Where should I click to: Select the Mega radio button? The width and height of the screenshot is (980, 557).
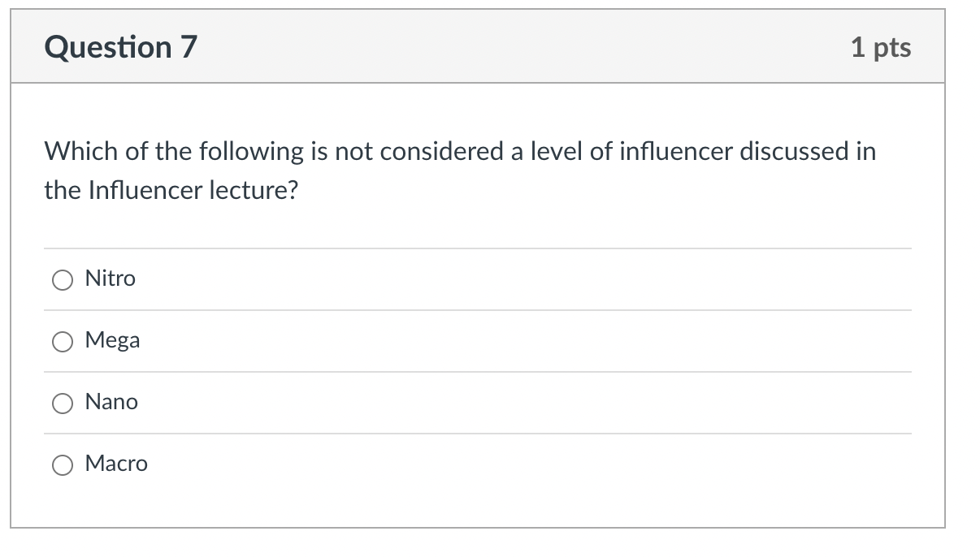click(62, 341)
